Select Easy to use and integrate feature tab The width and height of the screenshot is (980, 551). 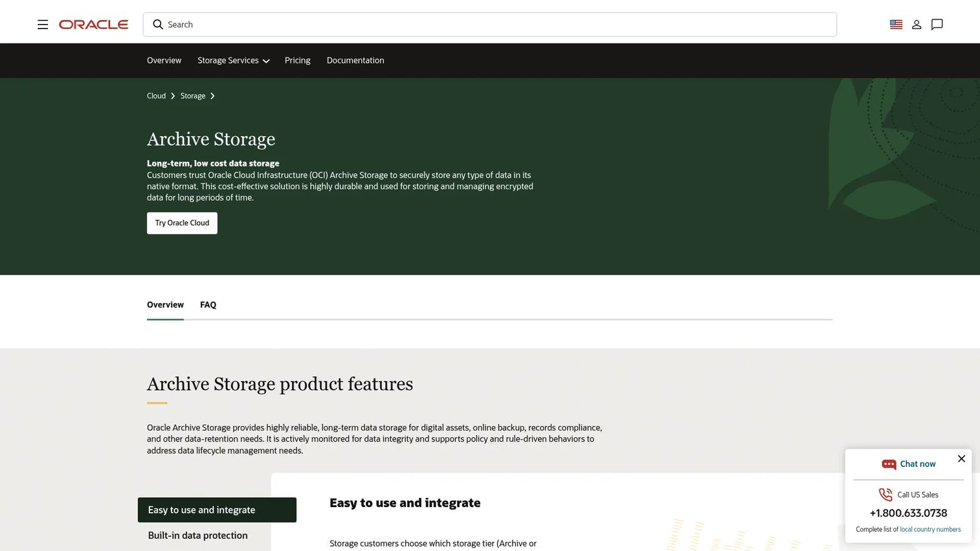(x=217, y=510)
